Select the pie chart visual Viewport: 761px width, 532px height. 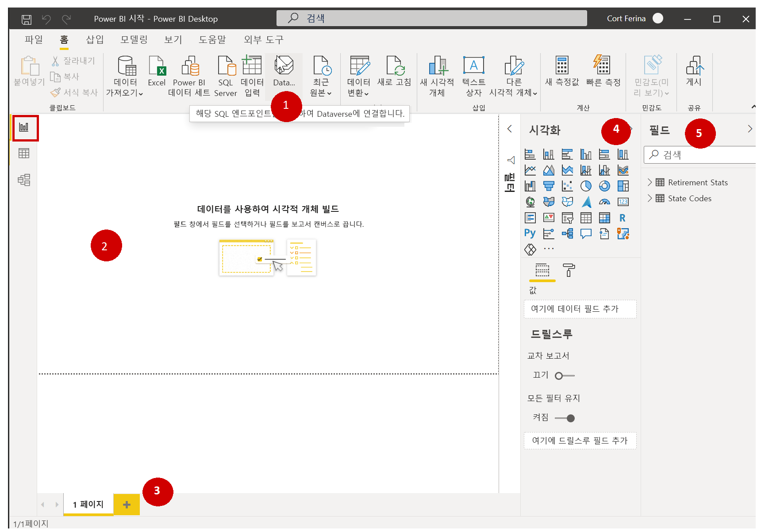pyautogui.click(x=586, y=186)
